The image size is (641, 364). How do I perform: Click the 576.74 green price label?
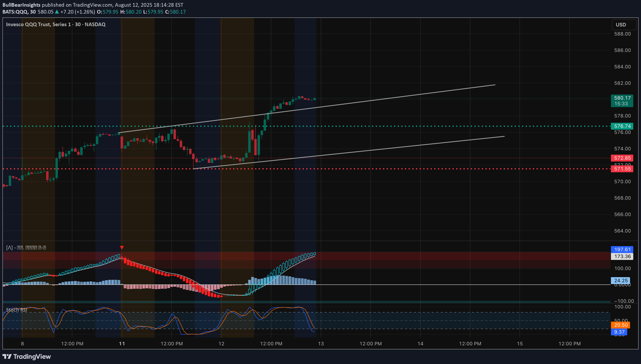coord(622,126)
